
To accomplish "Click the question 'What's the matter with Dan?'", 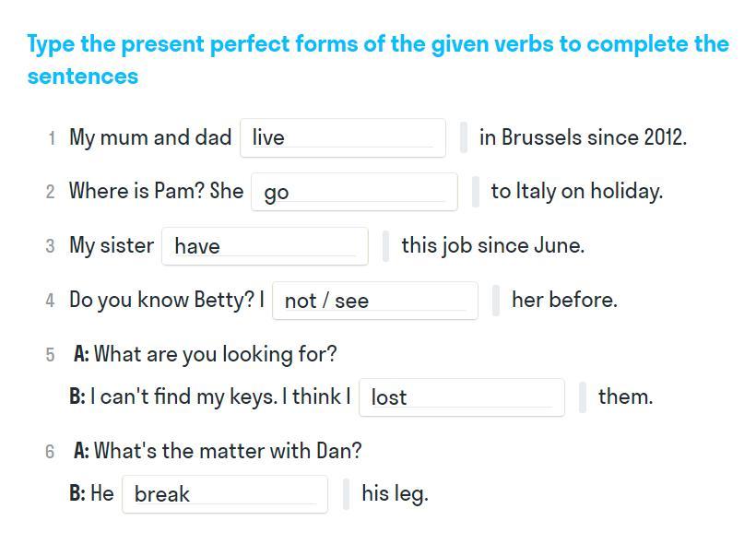I will (228, 452).
